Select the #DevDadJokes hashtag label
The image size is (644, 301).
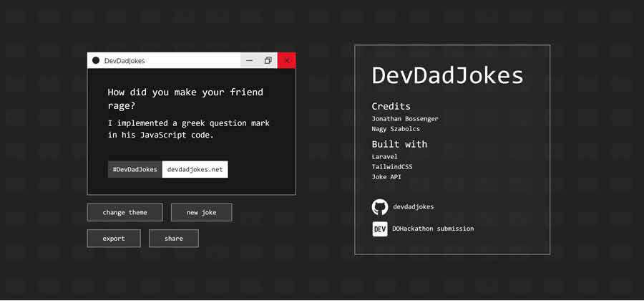[x=135, y=169]
